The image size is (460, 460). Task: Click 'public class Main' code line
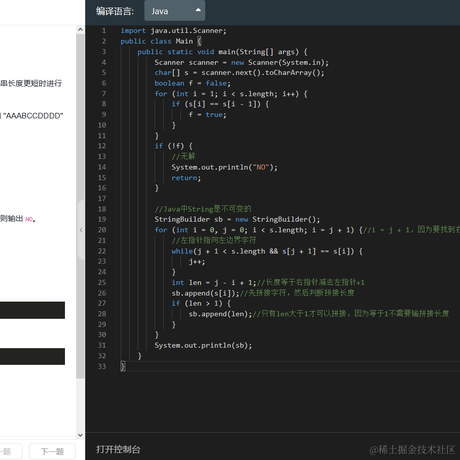[x=161, y=41]
